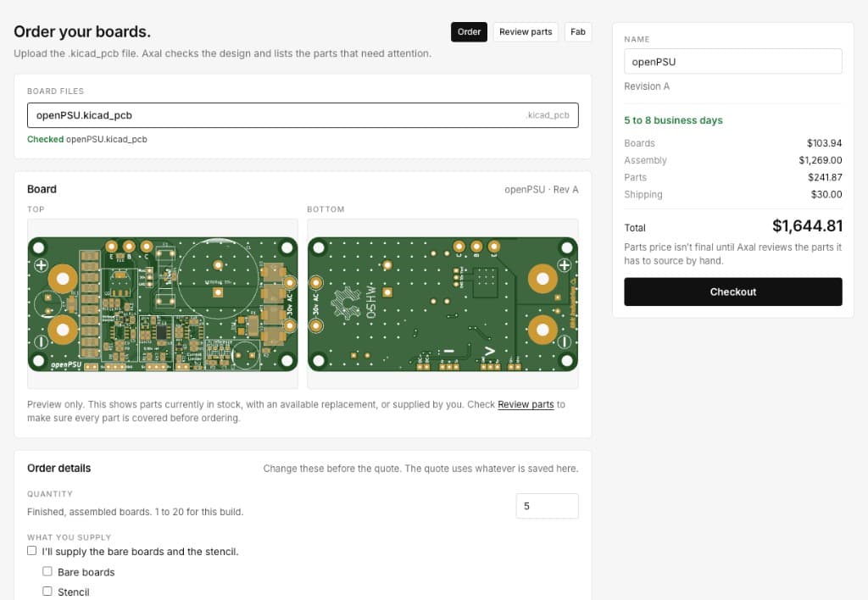The height and width of the screenshot is (600, 868).
Task: Click the openPSU.kicad_pcb board file field
Action: click(x=303, y=115)
